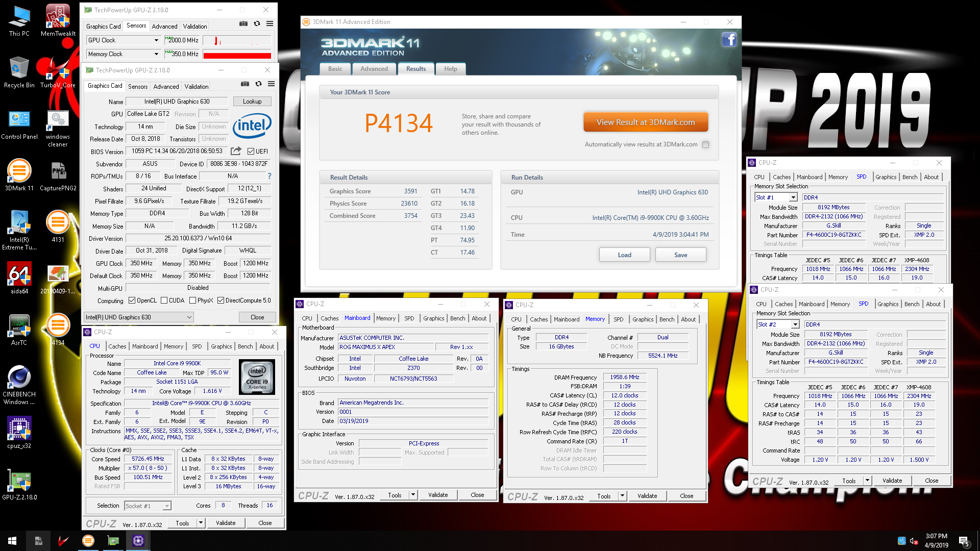Click the taskbar clock showing 3:07 PM
Viewport: 980px width, 551px height.
936,541
